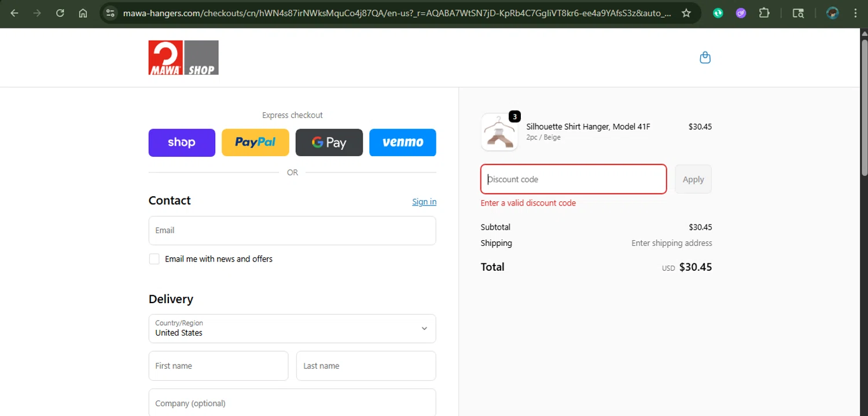Click the MAWA Shop logo
The width and height of the screenshot is (868, 416).
183,57
